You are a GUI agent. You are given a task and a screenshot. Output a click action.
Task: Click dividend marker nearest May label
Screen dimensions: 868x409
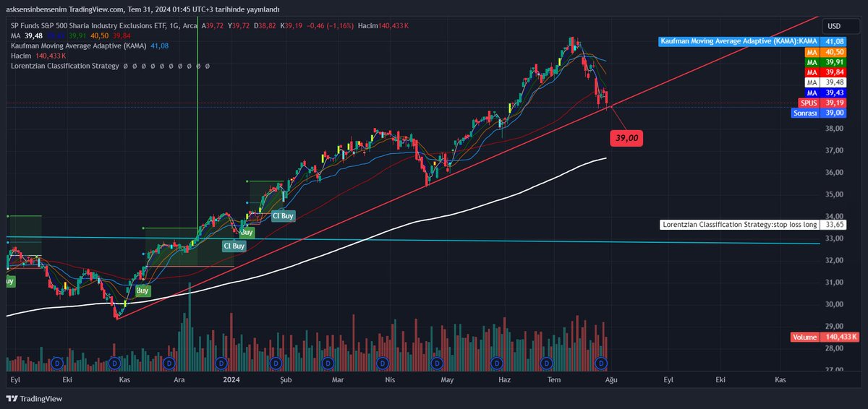click(x=435, y=362)
